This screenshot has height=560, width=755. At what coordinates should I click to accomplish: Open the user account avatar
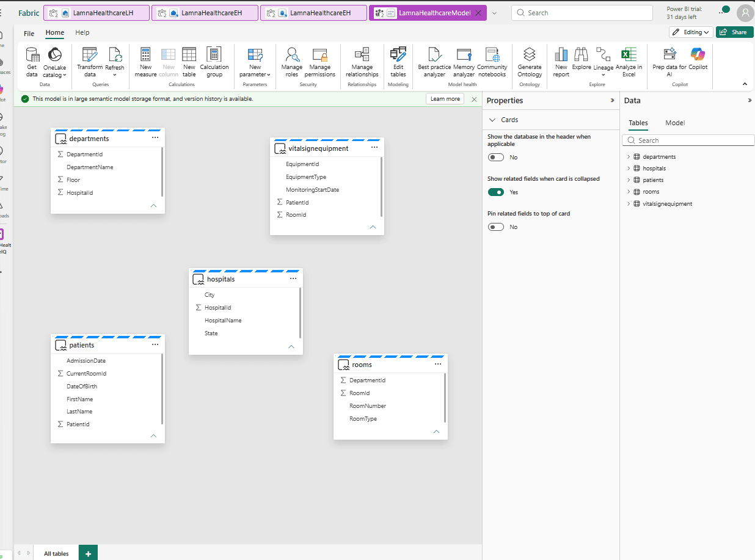click(x=745, y=13)
